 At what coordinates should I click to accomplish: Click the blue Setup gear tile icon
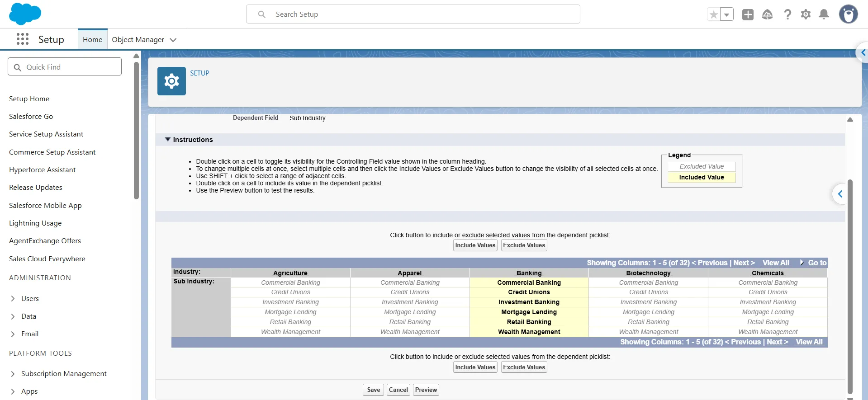tap(171, 81)
